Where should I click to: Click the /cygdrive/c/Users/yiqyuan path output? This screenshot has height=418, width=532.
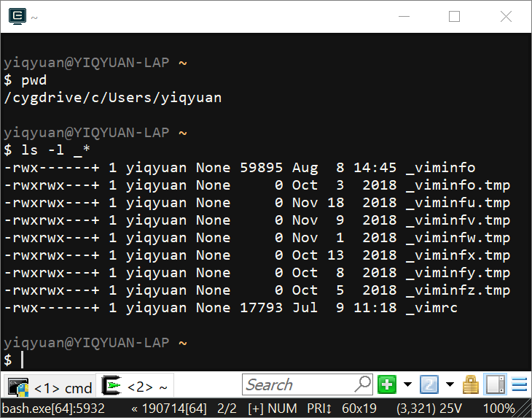tap(113, 98)
